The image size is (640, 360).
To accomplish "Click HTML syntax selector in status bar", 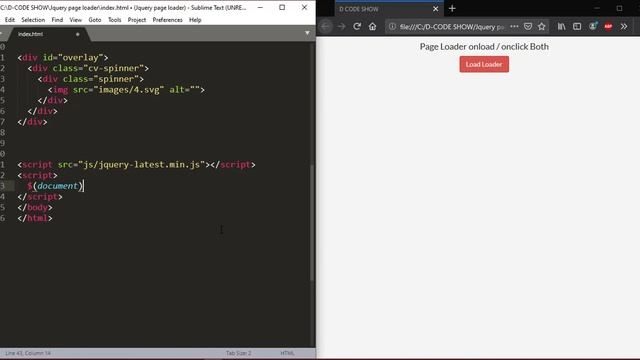I will (287, 353).
